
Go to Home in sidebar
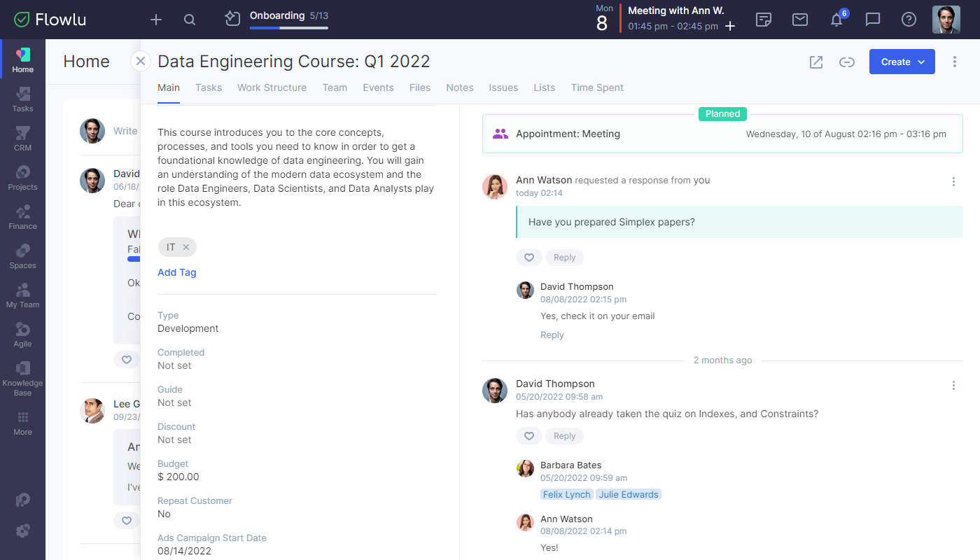coord(22,59)
